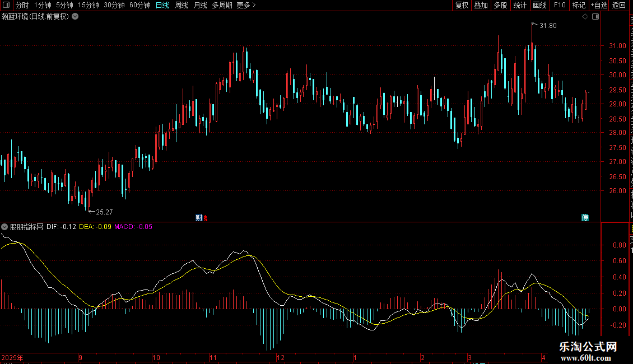Switch to 周线 weekly chart
The height and width of the screenshot is (364, 633).
click(x=181, y=5)
